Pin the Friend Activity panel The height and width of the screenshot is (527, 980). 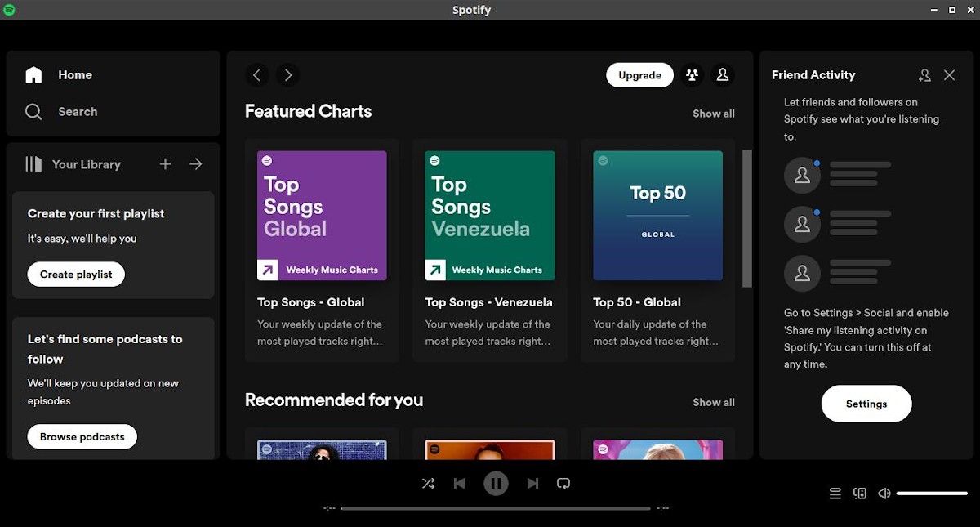coord(924,74)
